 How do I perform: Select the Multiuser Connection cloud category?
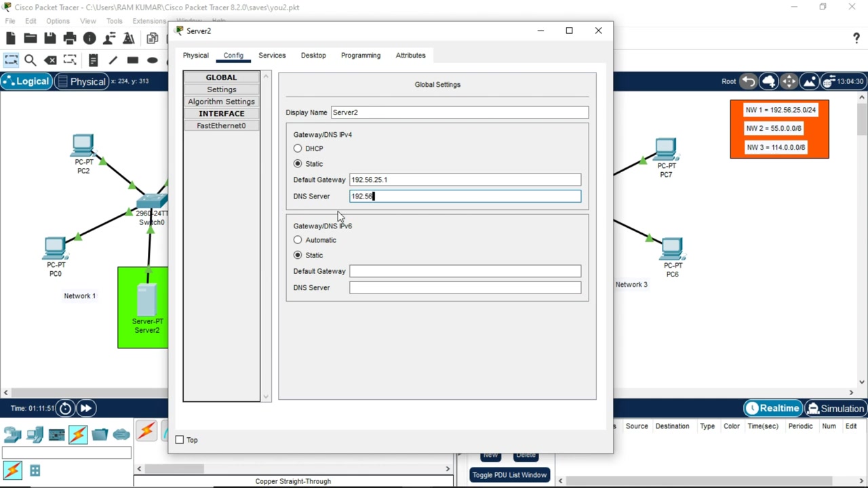(x=121, y=434)
